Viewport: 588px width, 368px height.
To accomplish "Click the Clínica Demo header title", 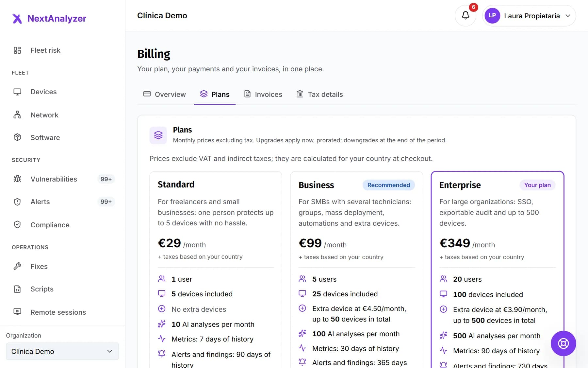I will [162, 15].
